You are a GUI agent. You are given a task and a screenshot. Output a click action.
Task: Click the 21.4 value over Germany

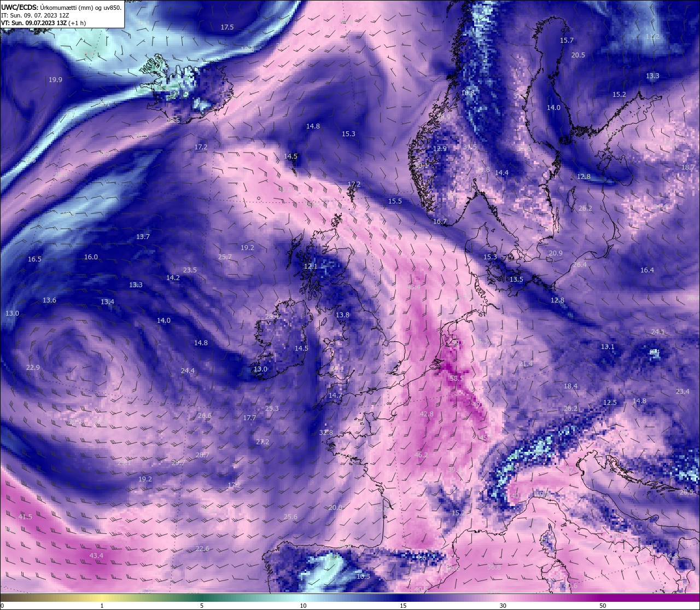click(526, 364)
